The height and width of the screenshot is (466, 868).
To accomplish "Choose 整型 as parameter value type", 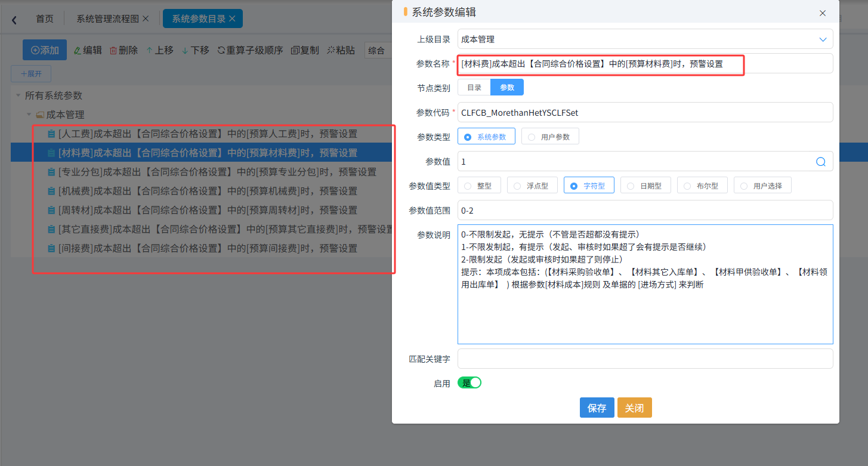I will click(x=480, y=186).
